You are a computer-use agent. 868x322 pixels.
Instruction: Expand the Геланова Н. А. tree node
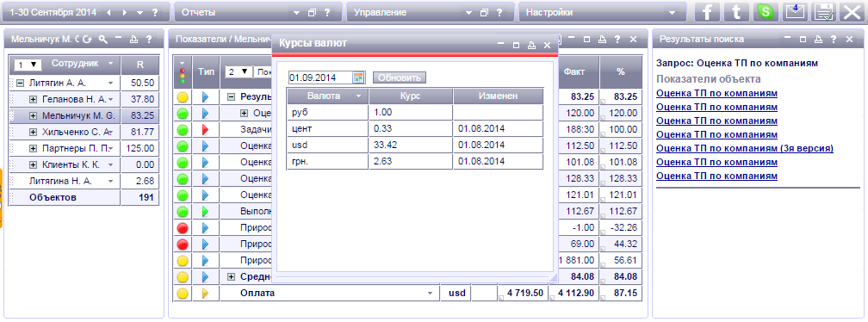pyautogui.click(x=33, y=99)
